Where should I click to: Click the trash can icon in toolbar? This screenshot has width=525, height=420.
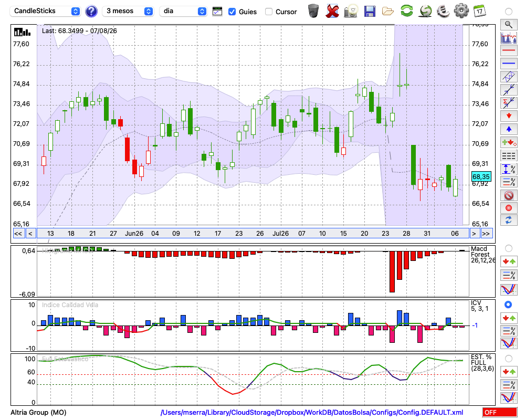pos(313,10)
